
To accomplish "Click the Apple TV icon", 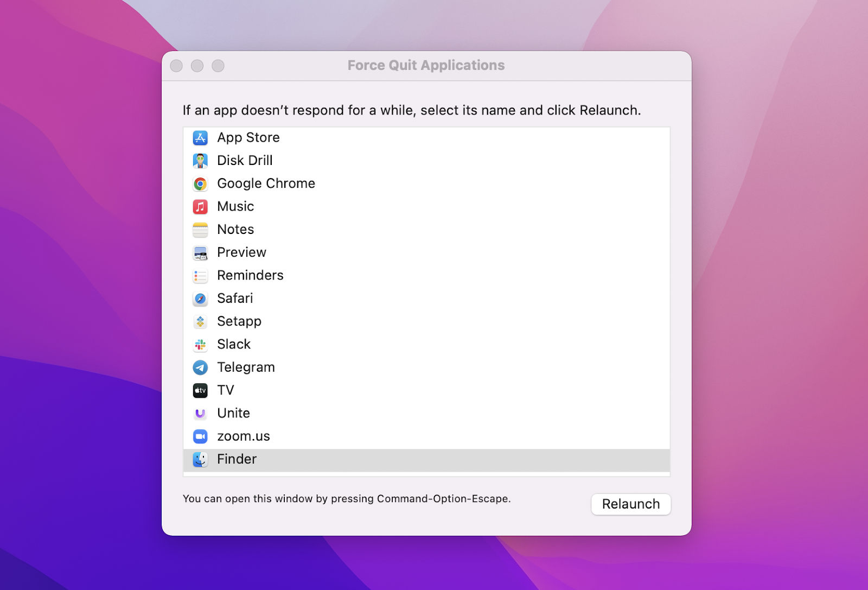I will 200,391.
